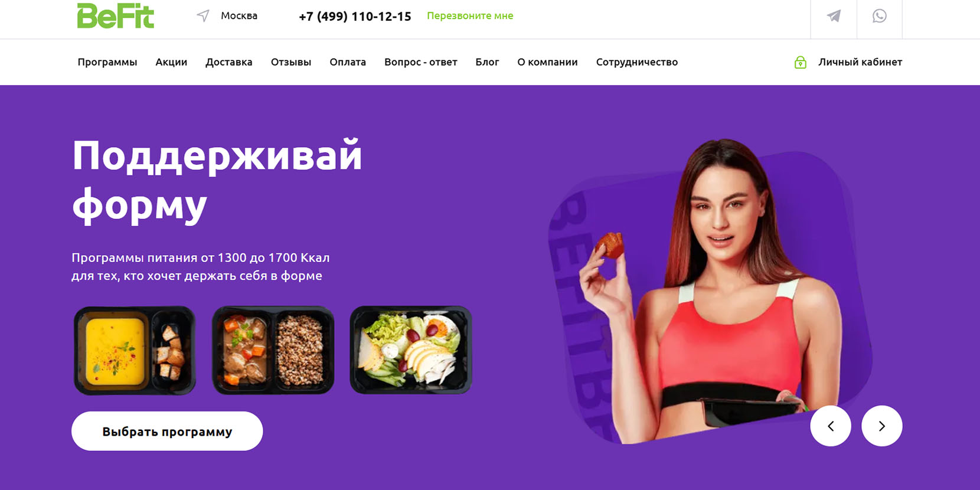980x490 pixels.
Task: Select the yellow soup meal thumbnail
Action: tap(135, 350)
